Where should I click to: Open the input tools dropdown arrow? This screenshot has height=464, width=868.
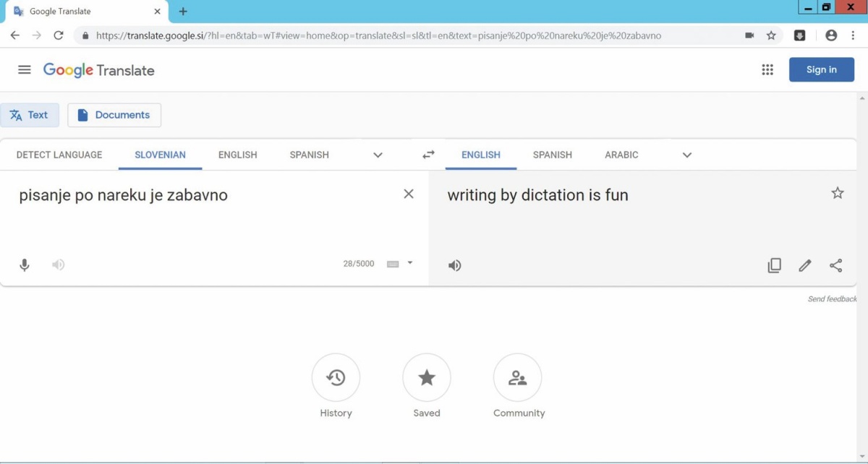410,263
